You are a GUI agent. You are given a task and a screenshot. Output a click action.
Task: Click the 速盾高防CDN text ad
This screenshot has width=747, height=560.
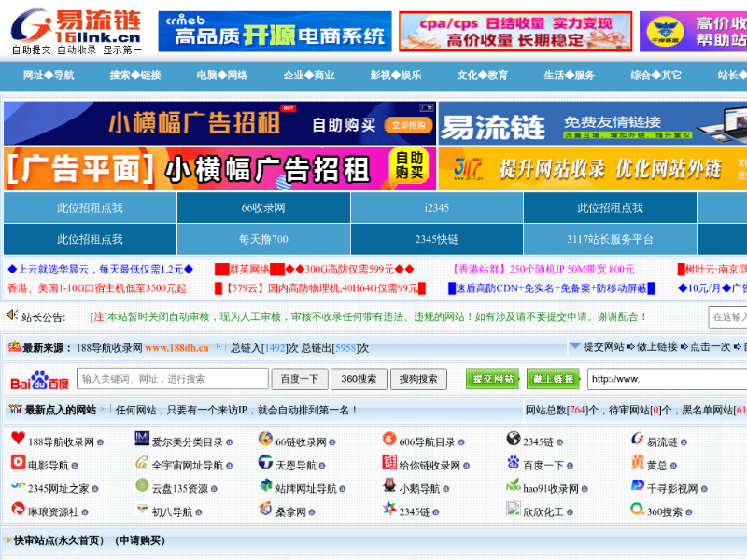[x=552, y=288]
